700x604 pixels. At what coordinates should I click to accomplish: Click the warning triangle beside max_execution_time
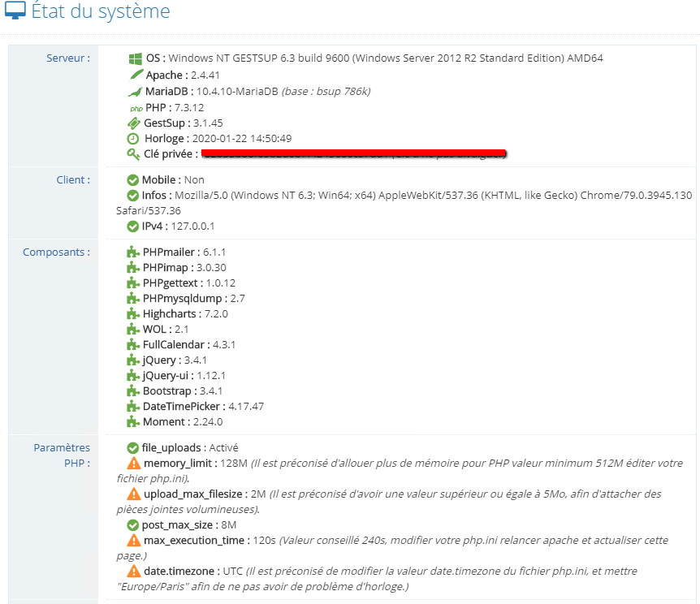[x=133, y=540]
